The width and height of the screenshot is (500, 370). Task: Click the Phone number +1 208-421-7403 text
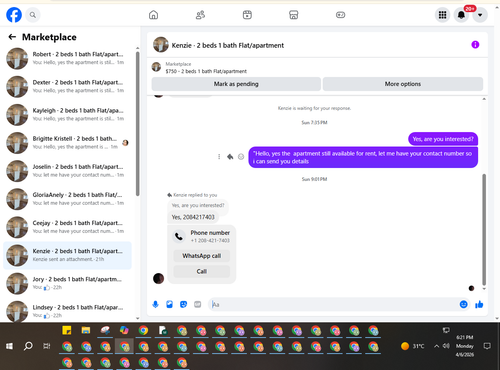210,236
